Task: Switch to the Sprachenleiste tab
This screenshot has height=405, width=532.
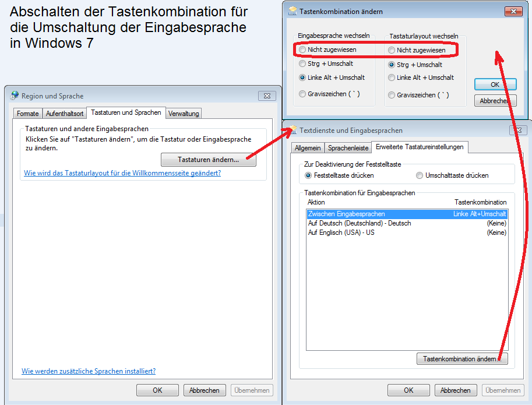Action: [x=348, y=148]
